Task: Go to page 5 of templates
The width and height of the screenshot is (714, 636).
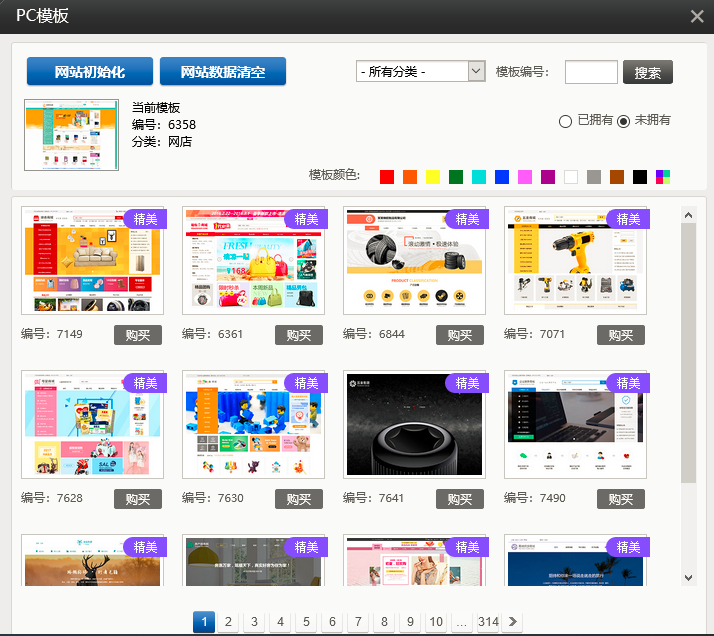Action: (x=306, y=622)
